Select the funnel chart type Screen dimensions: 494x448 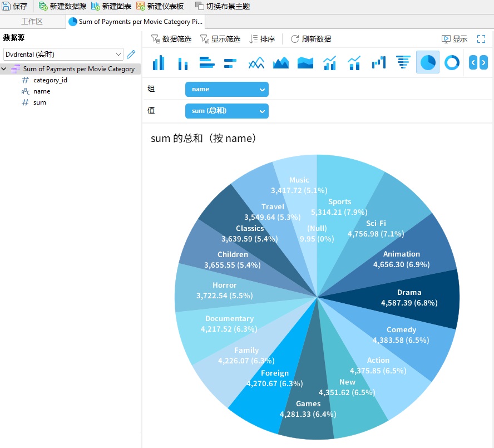(x=403, y=62)
